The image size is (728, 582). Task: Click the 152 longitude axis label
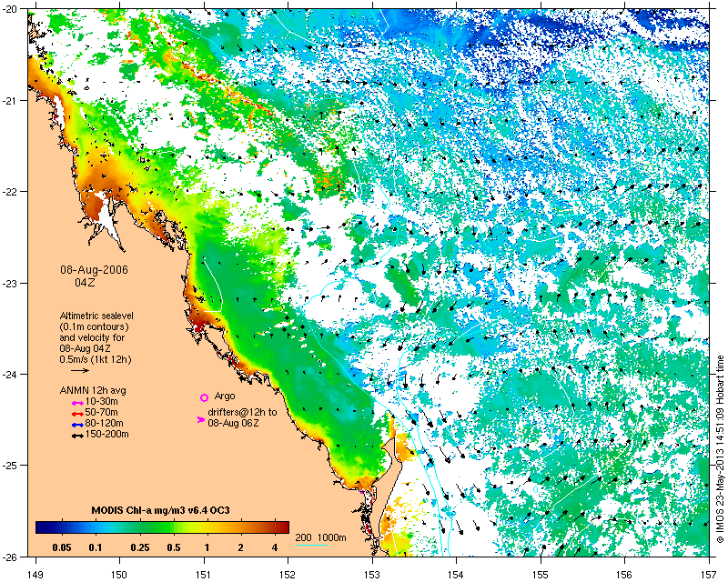click(x=288, y=575)
